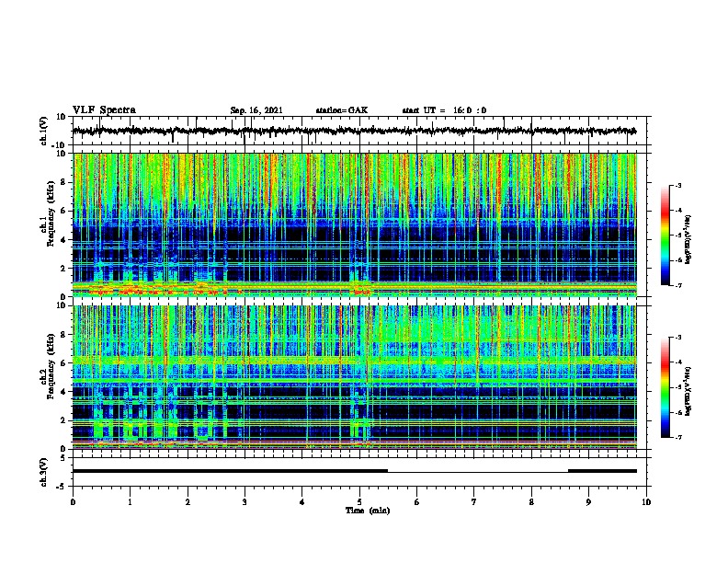Click time axis tick label '9'
This screenshot has height=563, width=728.
click(588, 502)
